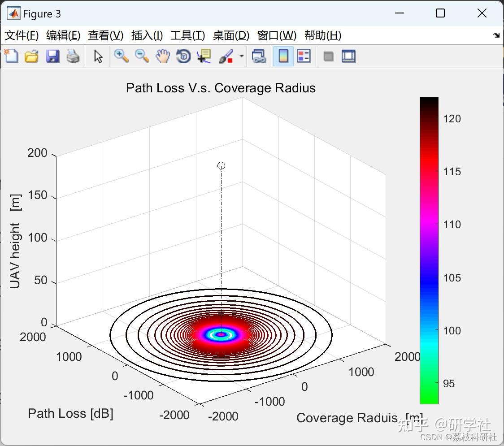The width and height of the screenshot is (504, 446).
Task: Toggle off the colorbar display
Action: click(283, 56)
